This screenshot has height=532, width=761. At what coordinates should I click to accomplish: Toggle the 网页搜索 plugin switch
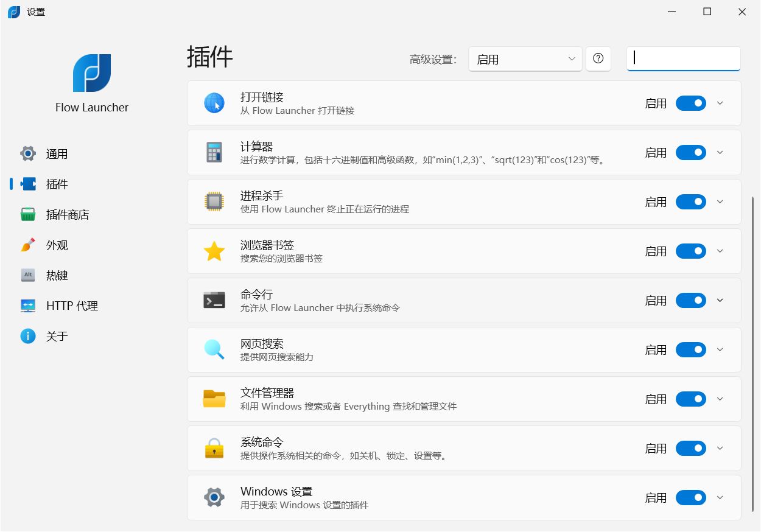point(691,350)
